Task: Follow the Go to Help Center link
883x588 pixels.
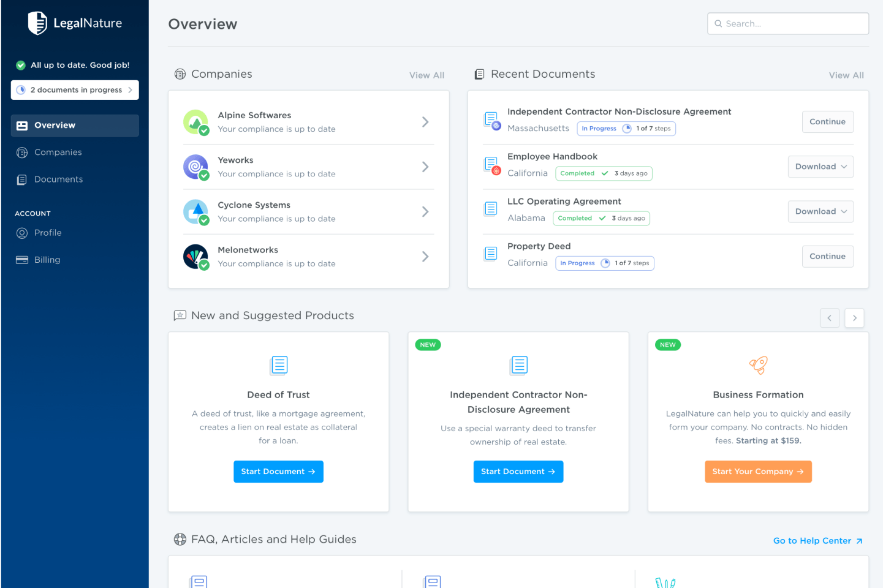Action: coord(817,541)
